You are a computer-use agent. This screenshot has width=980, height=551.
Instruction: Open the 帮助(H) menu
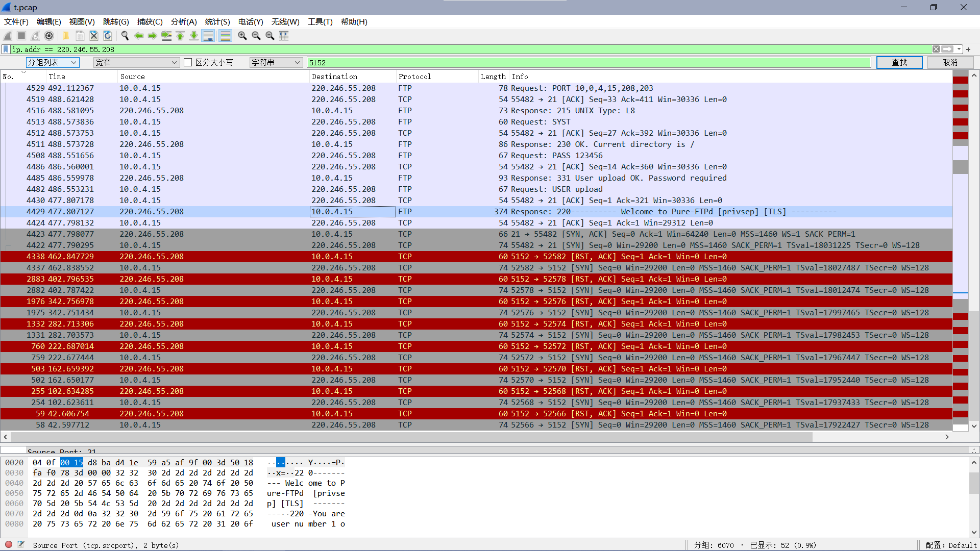[354, 22]
